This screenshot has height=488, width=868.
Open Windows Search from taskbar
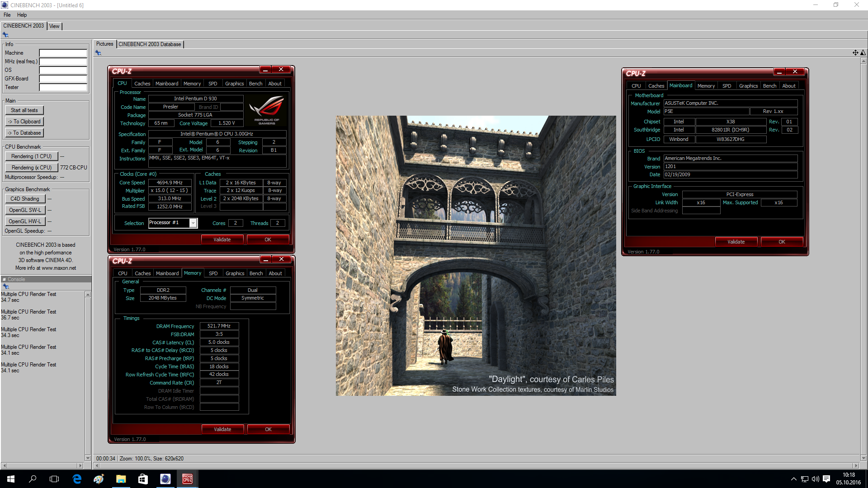click(33, 479)
